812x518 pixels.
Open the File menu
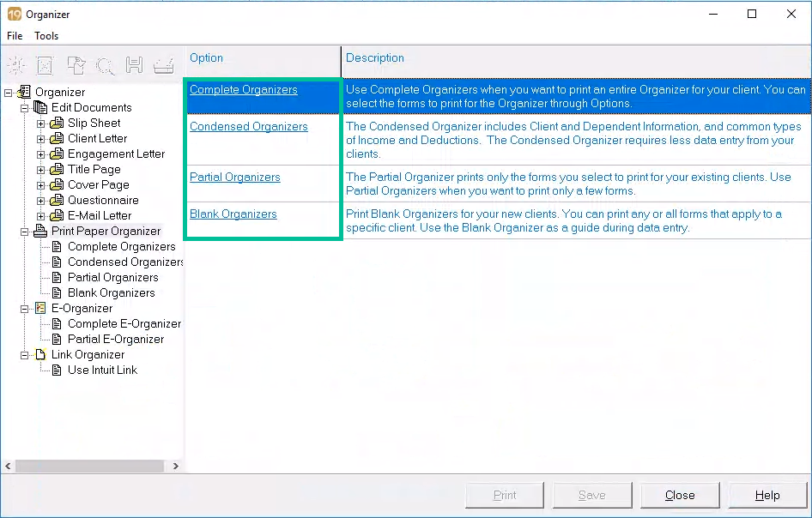pos(15,36)
